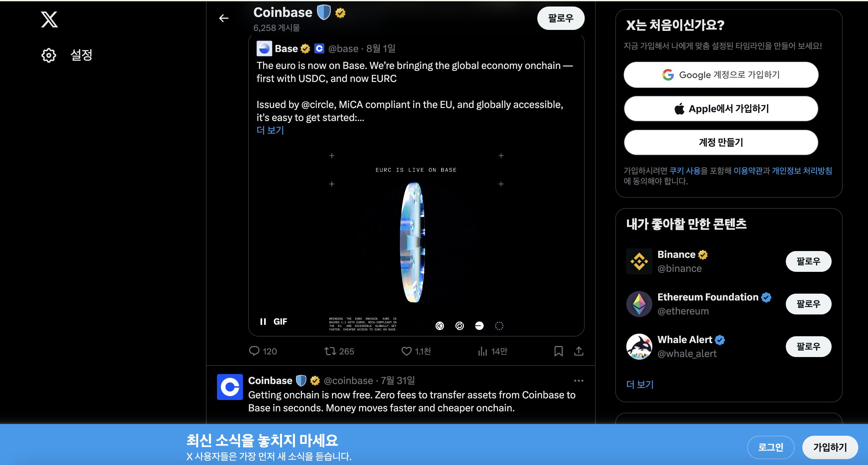Screen dimensions: 868x465
Task: Follow the Whale Alert account
Action: (x=808, y=346)
